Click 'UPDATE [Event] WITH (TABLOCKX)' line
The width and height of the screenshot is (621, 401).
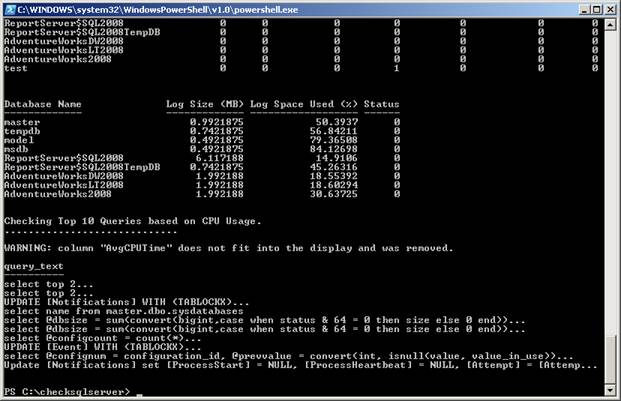tap(103, 347)
